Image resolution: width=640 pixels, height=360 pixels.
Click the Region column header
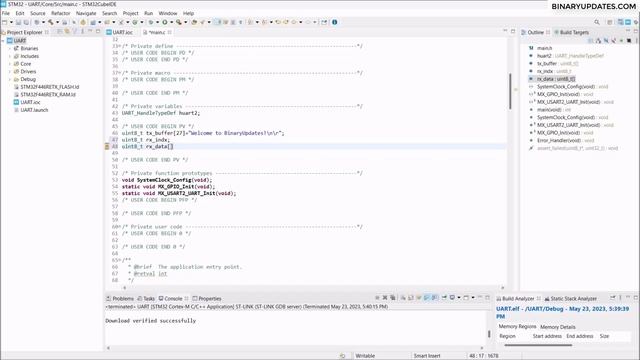coord(507,336)
